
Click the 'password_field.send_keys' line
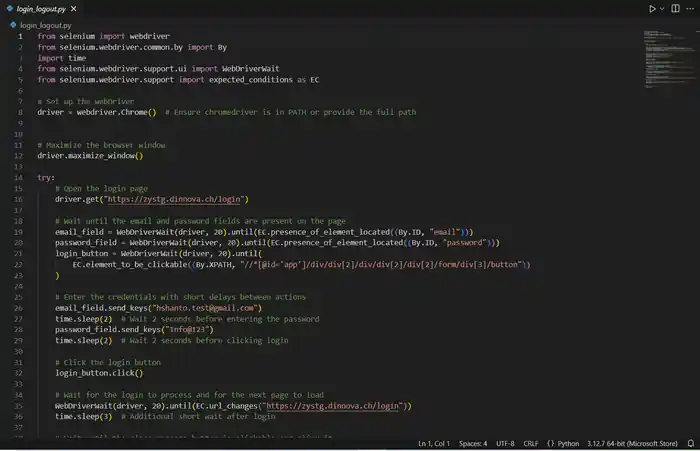click(134, 330)
